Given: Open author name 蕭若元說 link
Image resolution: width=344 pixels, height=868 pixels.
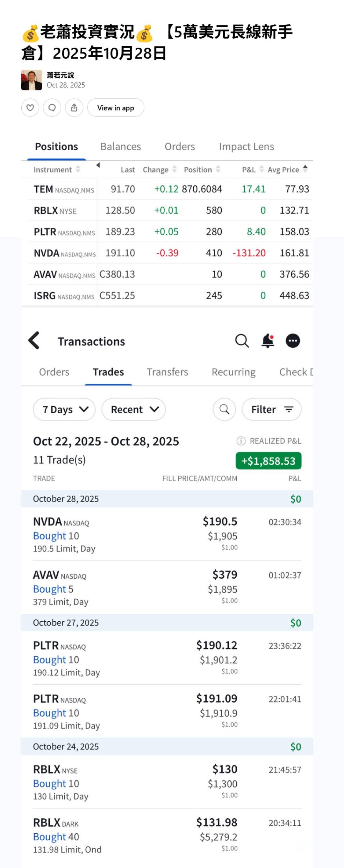Looking at the screenshot, I should [x=61, y=75].
